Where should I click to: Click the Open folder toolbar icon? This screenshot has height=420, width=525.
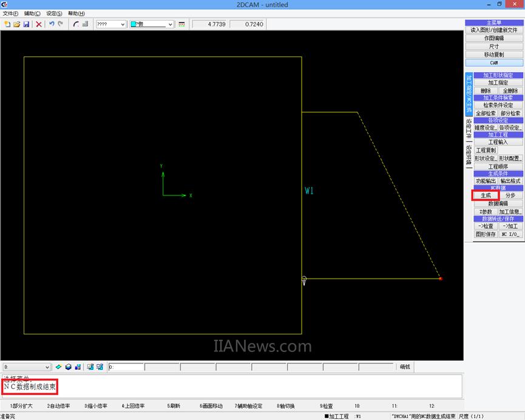click(16, 24)
